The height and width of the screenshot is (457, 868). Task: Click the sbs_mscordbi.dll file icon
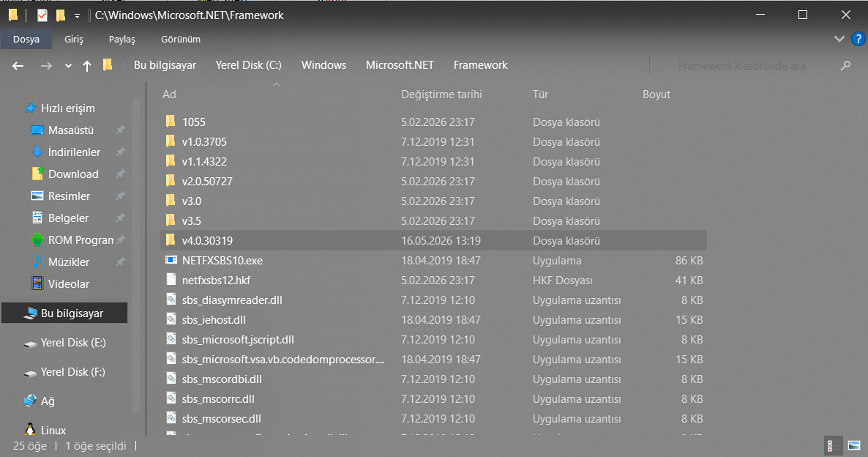(x=171, y=379)
